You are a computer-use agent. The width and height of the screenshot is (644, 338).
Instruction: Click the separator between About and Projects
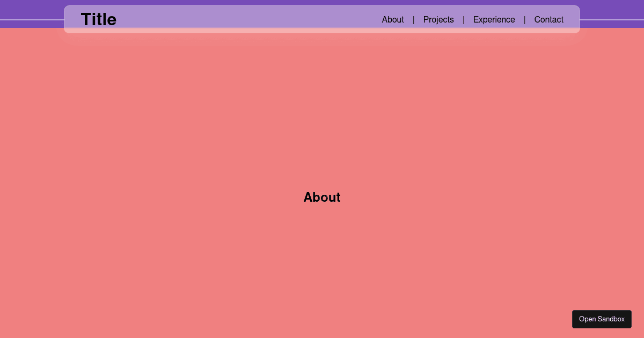click(x=413, y=19)
